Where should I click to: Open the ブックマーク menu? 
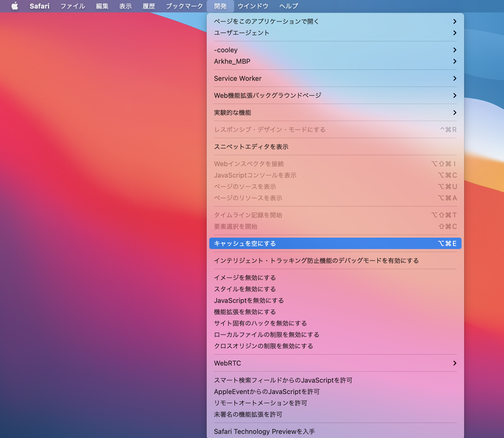point(185,6)
